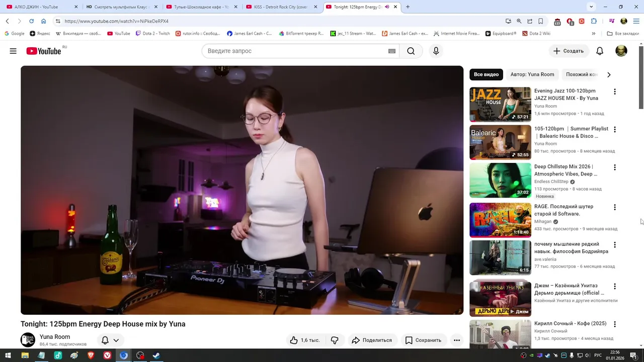Toggle the notification bell for Yuna Room
Image resolution: width=644 pixels, height=362 pixels.
click(105, 340)
